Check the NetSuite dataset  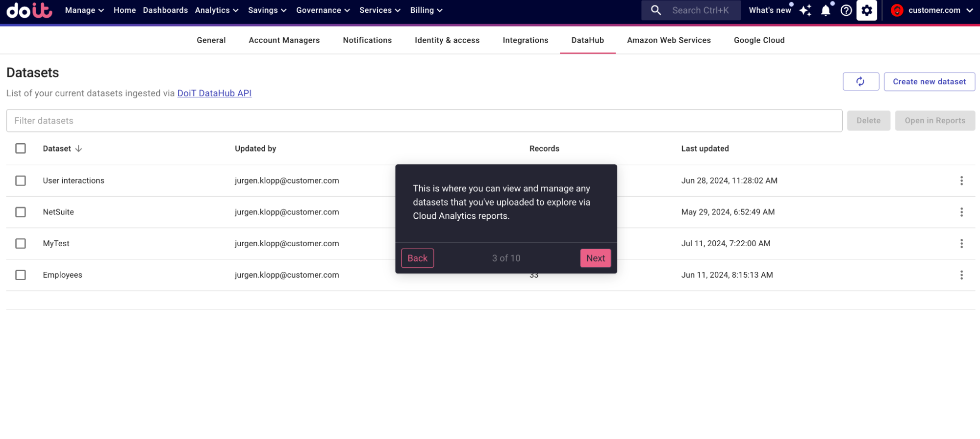(x=21, y=212)
